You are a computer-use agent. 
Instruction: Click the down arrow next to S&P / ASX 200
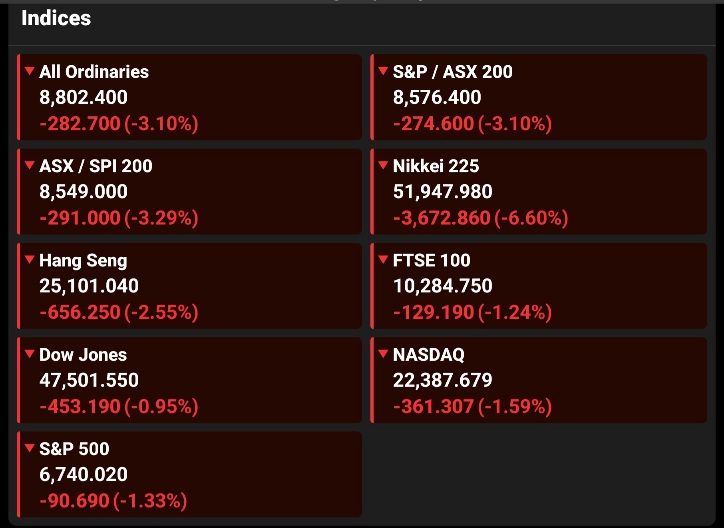383,72
